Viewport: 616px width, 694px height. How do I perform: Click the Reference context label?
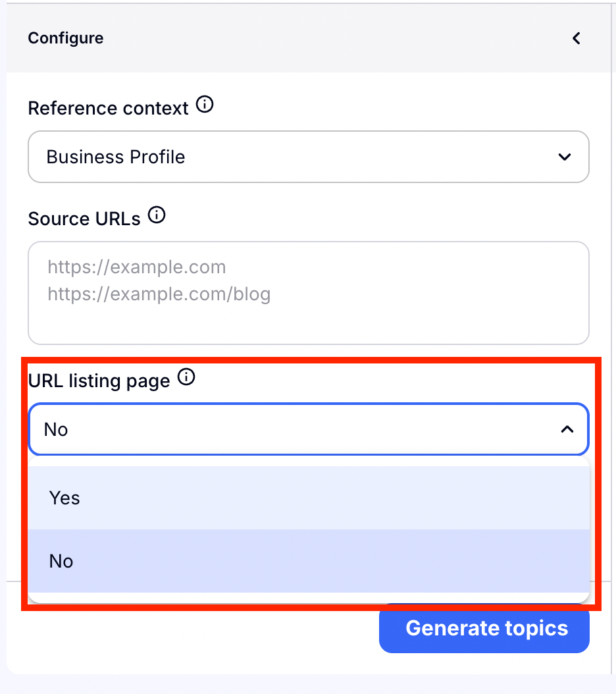[x=108, y=108]
